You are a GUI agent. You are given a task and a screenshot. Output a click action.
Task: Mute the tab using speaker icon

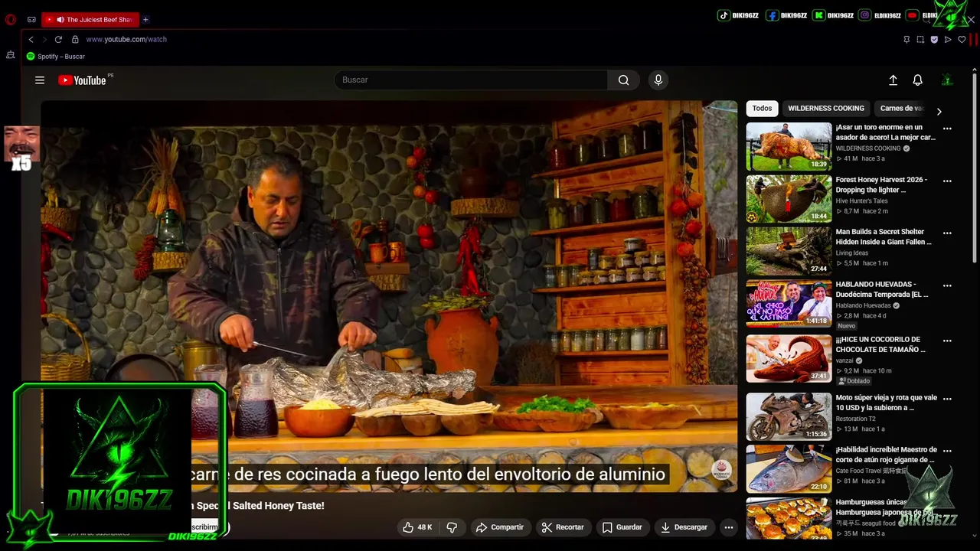60,20
